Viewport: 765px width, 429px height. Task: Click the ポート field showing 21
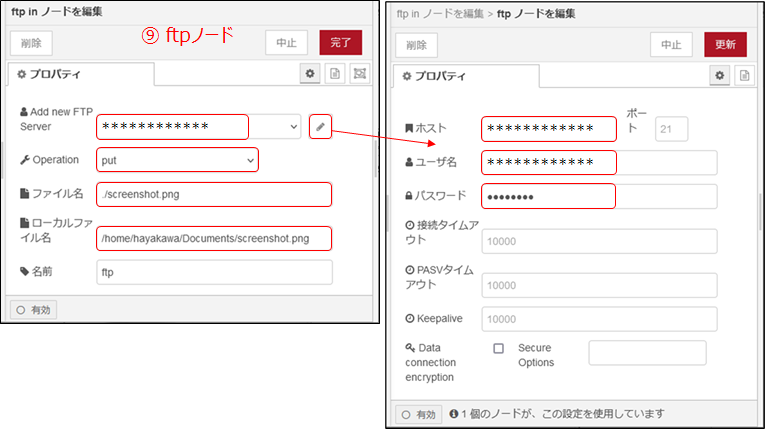pyautogui.click(x=671, y=128)
